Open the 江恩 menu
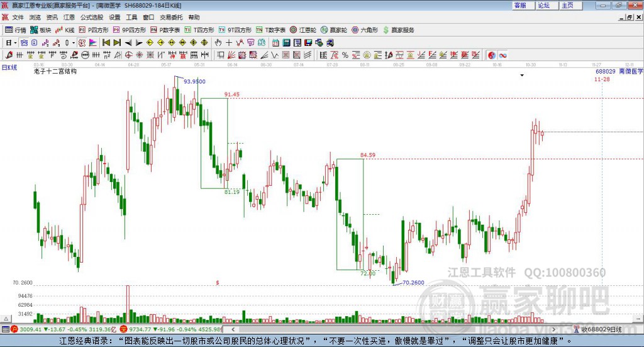 tap(69, 17)
